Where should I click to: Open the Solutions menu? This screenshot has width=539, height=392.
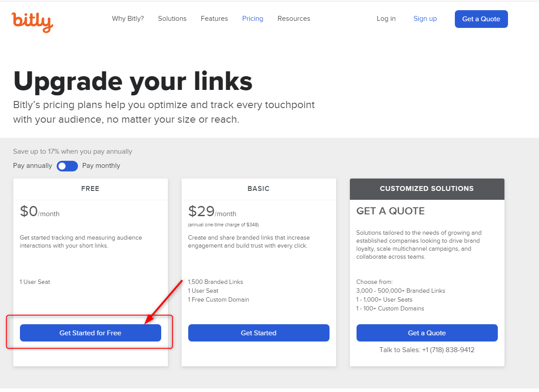click(x=172, y=19)
